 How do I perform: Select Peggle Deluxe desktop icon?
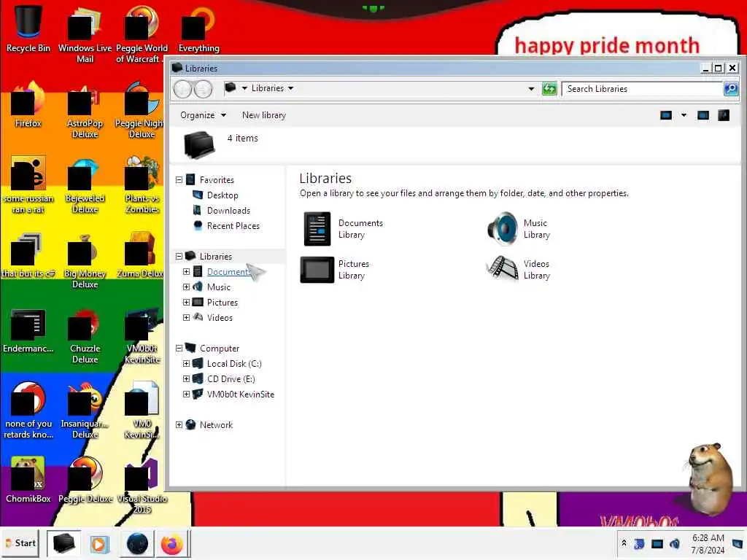tap(85, 480)
